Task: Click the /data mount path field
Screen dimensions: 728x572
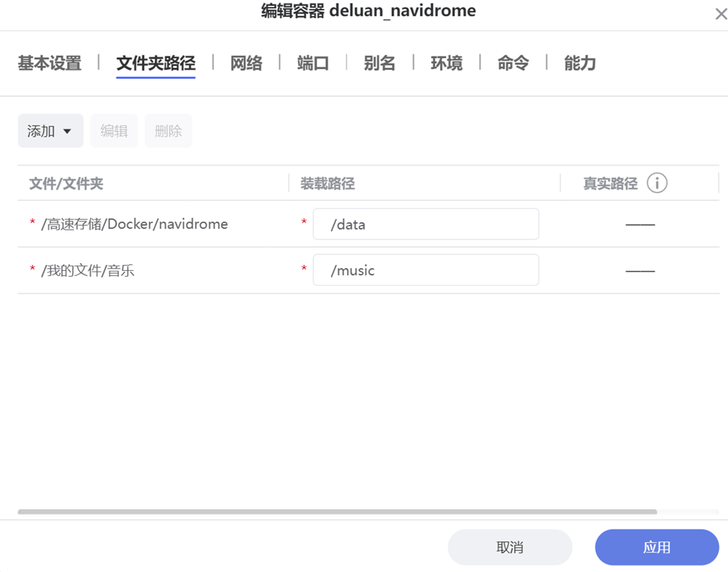Action: click(425, 224)
